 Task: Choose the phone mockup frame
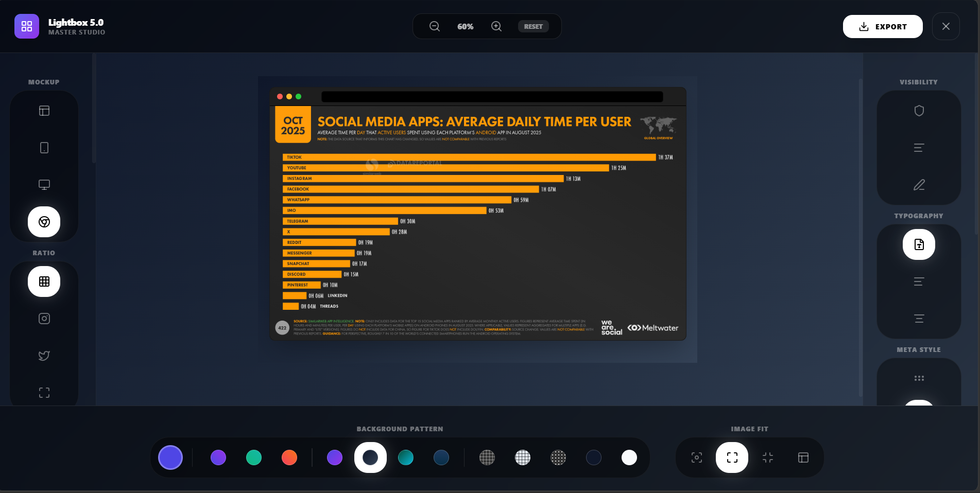44,148
